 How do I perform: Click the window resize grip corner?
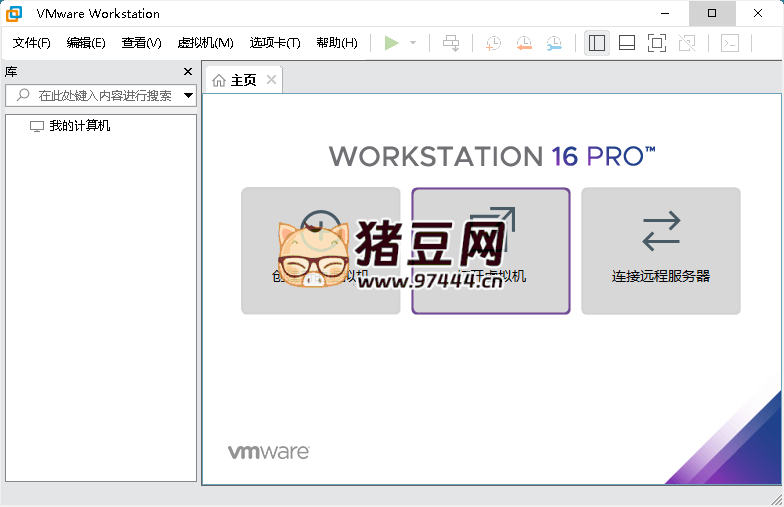pos(776,500)
